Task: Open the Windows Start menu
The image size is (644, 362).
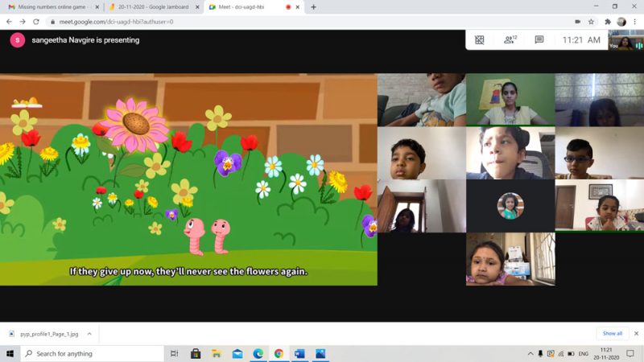Action: point(10,353)
